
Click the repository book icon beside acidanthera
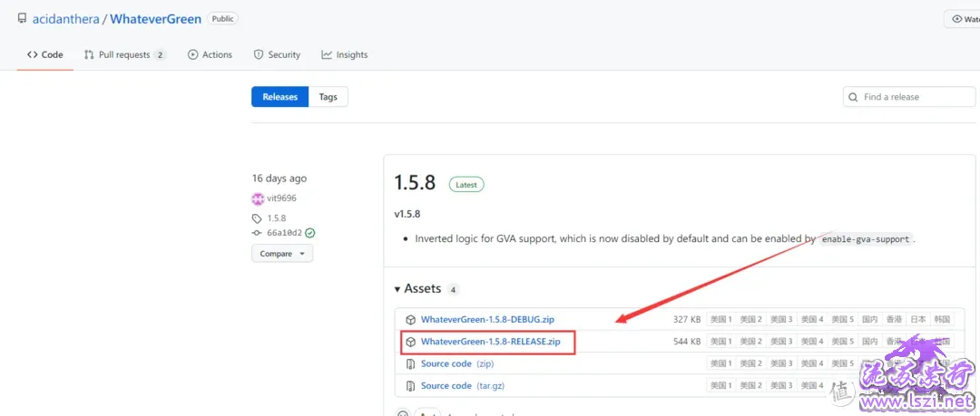click(x=22, y=19)
